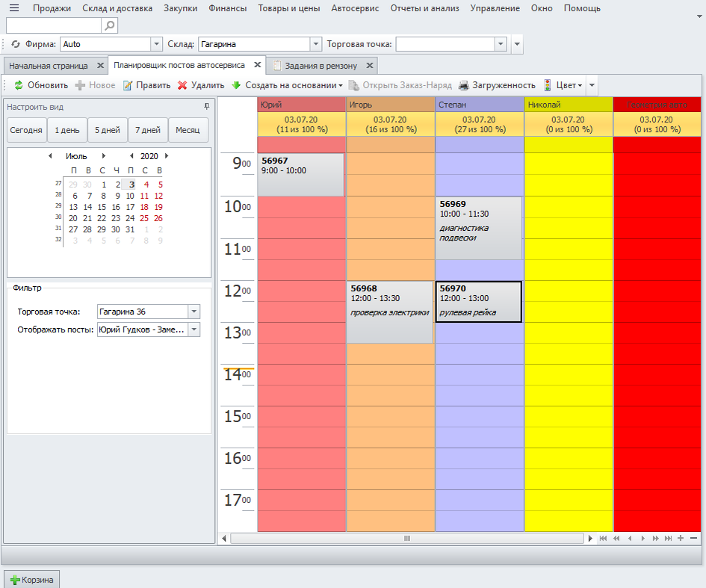Screen dimensions: 706x588
Task: Select appointment 56969 диагностика подвески
Action: coord(479,228)
